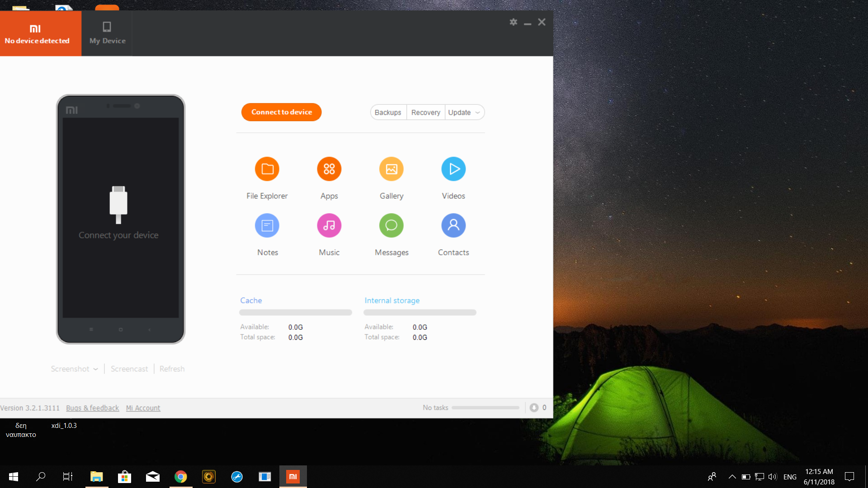The height and width of the screenshot is (488, 868).
Task: Open the Bugs & feedback link
Action: [x=92, y=408]
